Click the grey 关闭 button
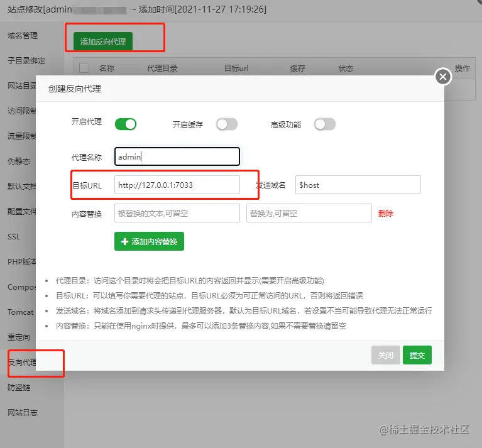The image size is (482, 448). pos(385,355)
